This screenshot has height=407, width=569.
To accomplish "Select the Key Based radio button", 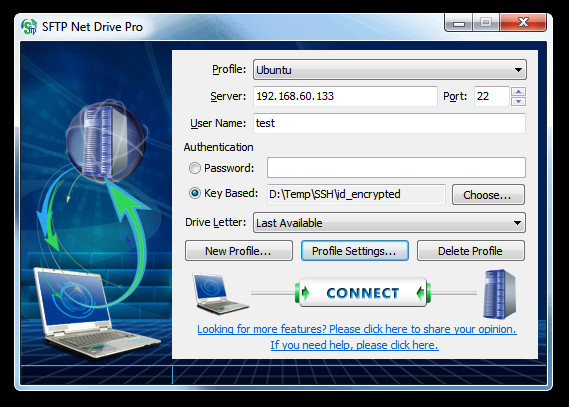I will (x=195, y=193).
